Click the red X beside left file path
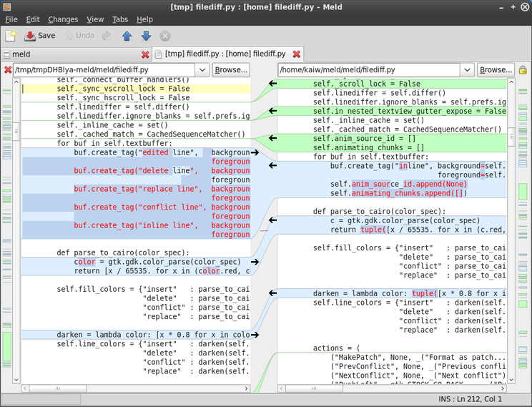The height and width of the screenshot is (407, 532). click(x=8, y=70)
